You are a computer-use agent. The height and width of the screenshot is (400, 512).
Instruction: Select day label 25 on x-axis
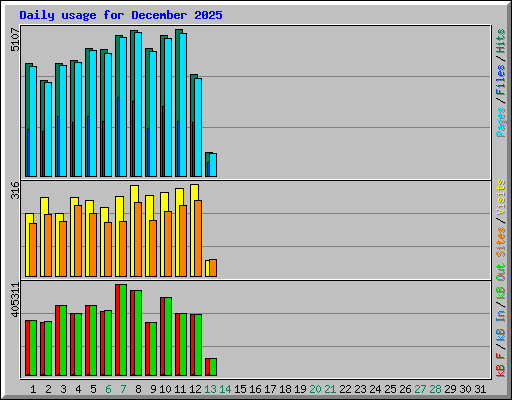click(x=390, y=389)
